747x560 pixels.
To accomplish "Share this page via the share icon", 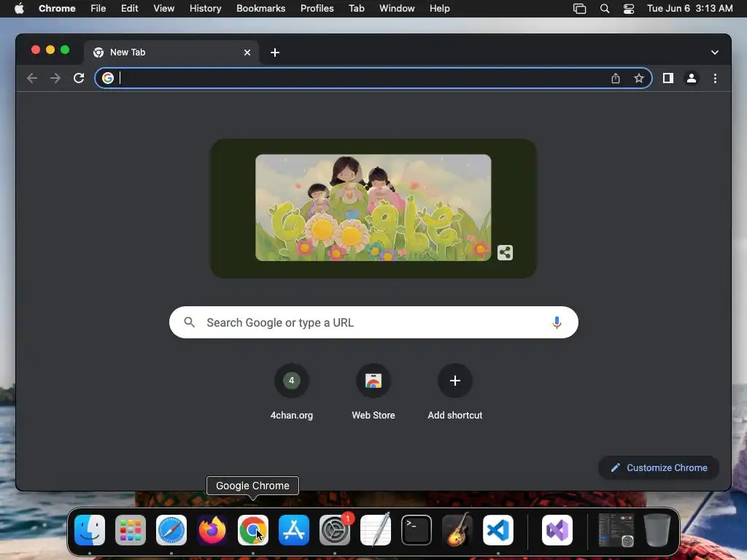I will coord(616,78).
